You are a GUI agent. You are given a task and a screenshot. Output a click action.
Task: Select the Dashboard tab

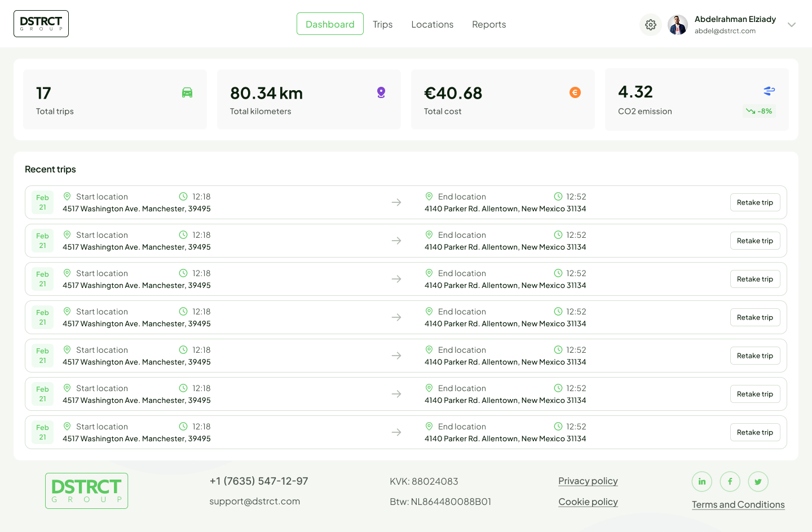(330, 24)
